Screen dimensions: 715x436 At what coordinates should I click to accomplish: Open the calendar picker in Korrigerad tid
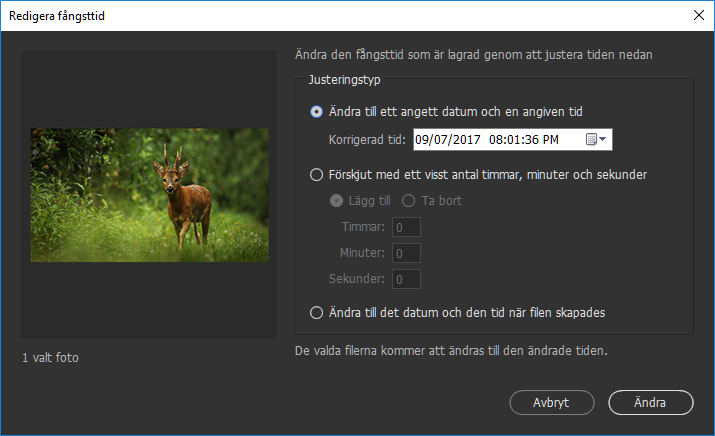coord(596,140)
